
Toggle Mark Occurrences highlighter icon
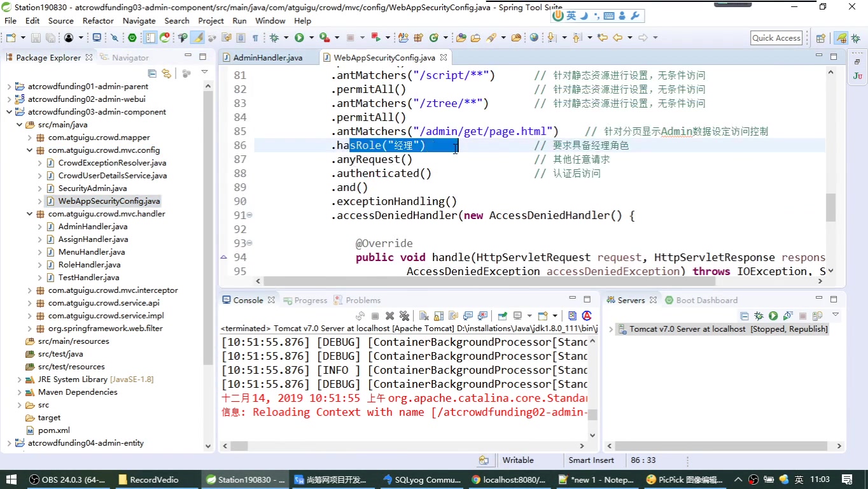197,38
